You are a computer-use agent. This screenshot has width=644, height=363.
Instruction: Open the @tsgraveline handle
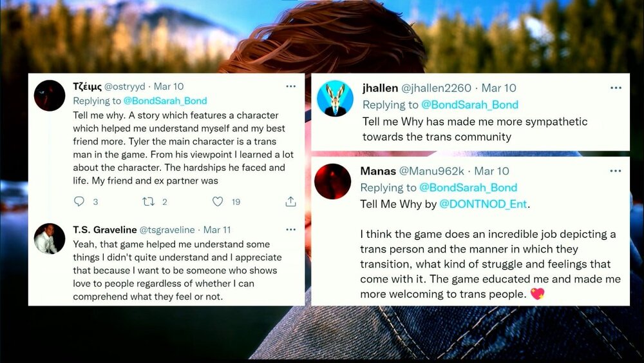pos(167,230)
